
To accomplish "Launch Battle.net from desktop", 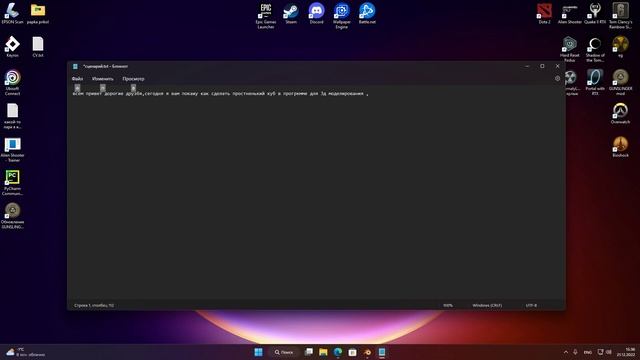I will point(367,13).
